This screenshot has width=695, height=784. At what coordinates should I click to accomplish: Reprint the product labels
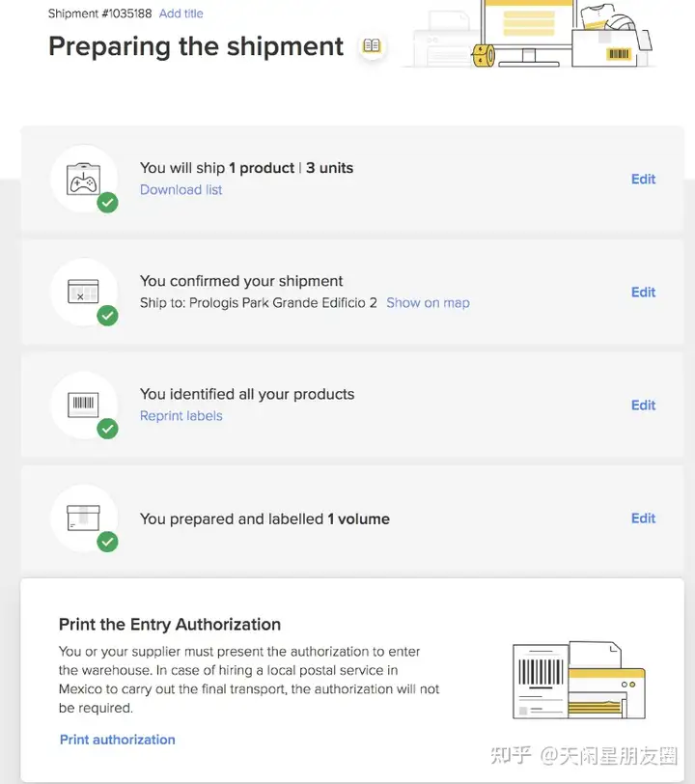(181, 416)
